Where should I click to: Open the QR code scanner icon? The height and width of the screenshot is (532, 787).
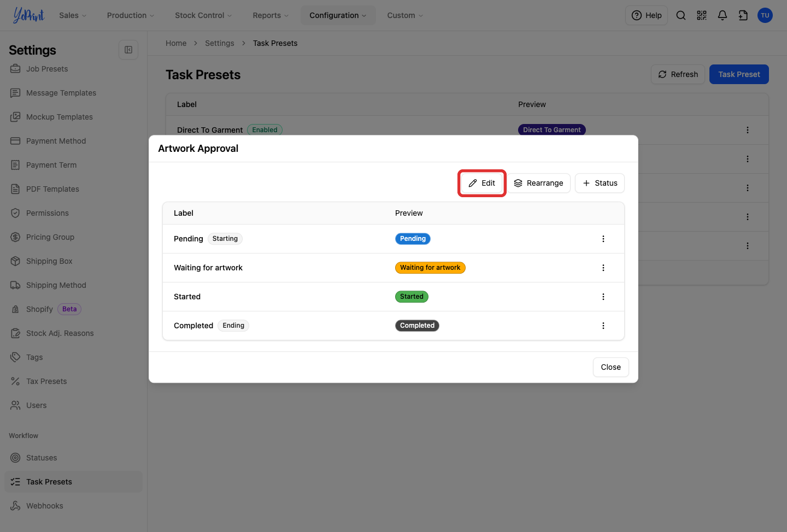pyautogui.click(x=702, y=15)
